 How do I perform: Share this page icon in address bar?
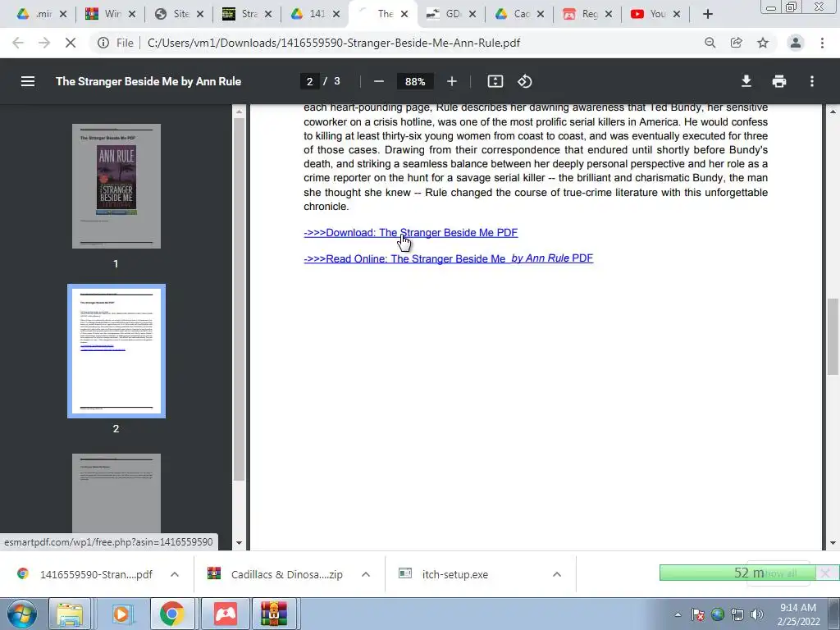pyautogui.click(x=736, y=43)
